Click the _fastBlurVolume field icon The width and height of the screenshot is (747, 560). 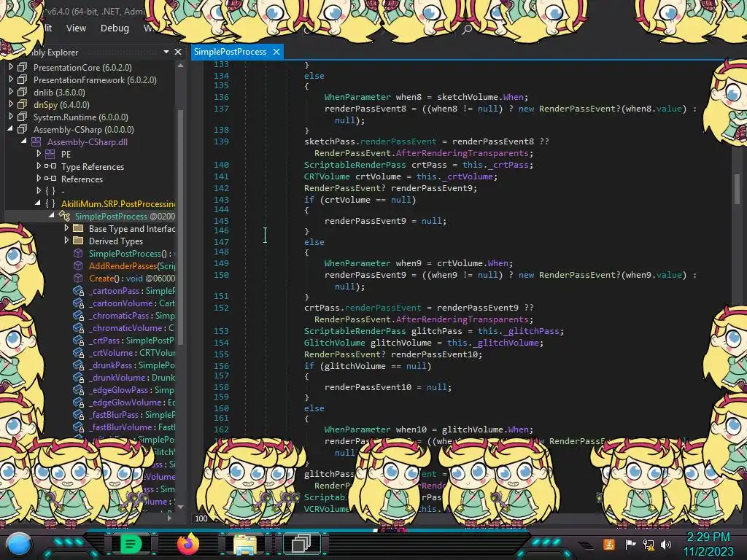coord(79,427)
